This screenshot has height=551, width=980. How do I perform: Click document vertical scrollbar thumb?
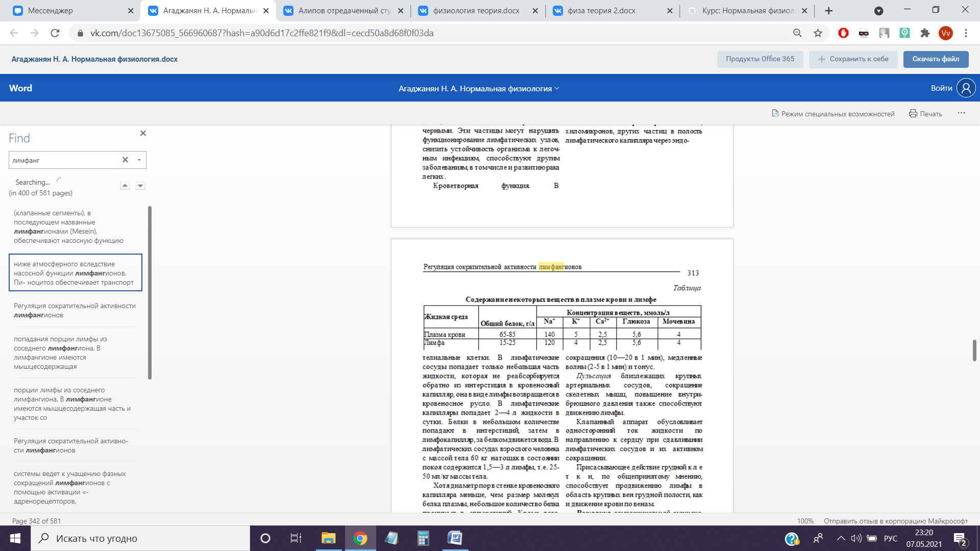coord(974,350)
